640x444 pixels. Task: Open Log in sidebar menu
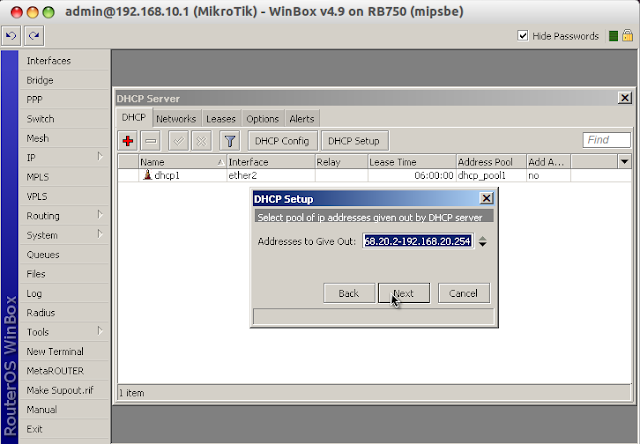(x=64, y=293)
